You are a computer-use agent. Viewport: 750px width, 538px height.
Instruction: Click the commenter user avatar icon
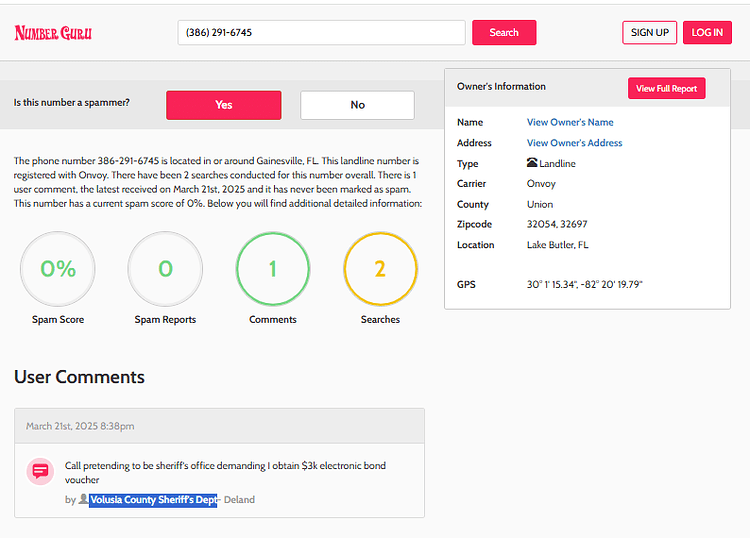pyautogui.click(x=83, y=499)
